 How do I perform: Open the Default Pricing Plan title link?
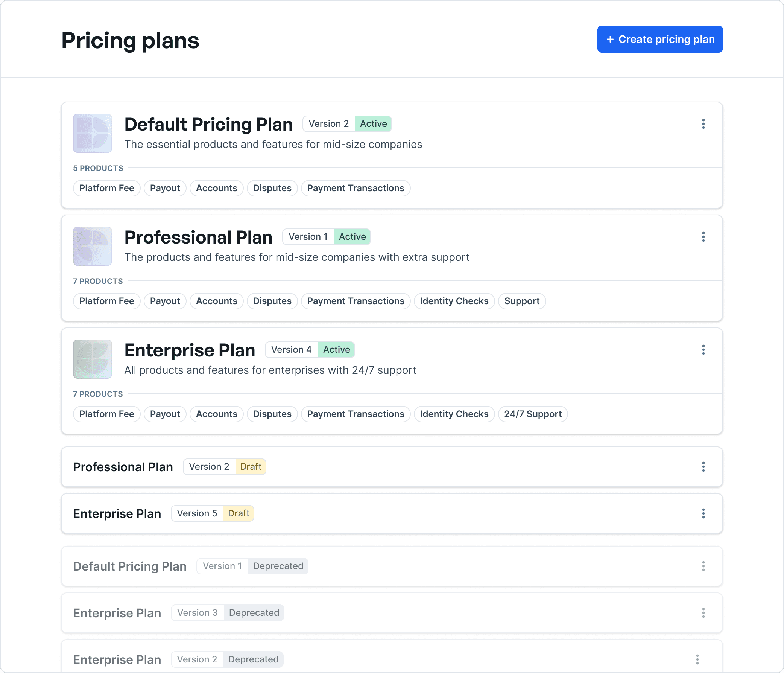[208, 124]
